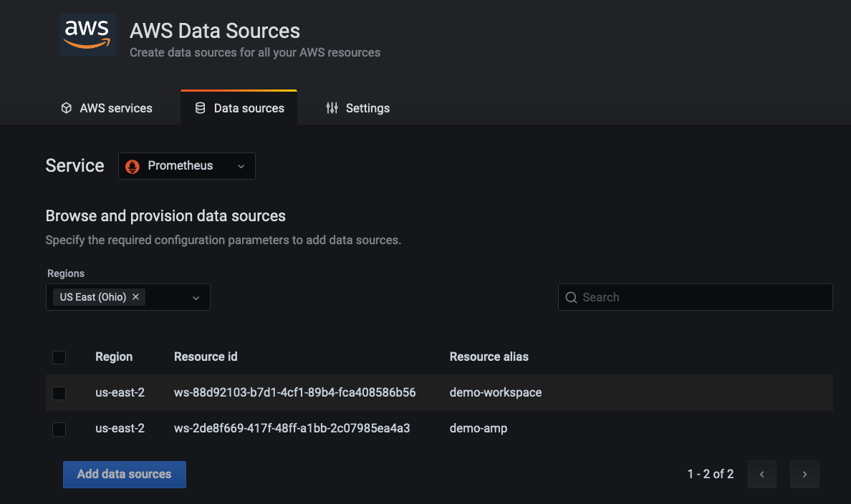Viewport: 851px width, 504px height.
Task: Click resource id ws-2de8f669-417f-48ff-a1bb-2c07985ea4a3
Action: click(292, 428)
